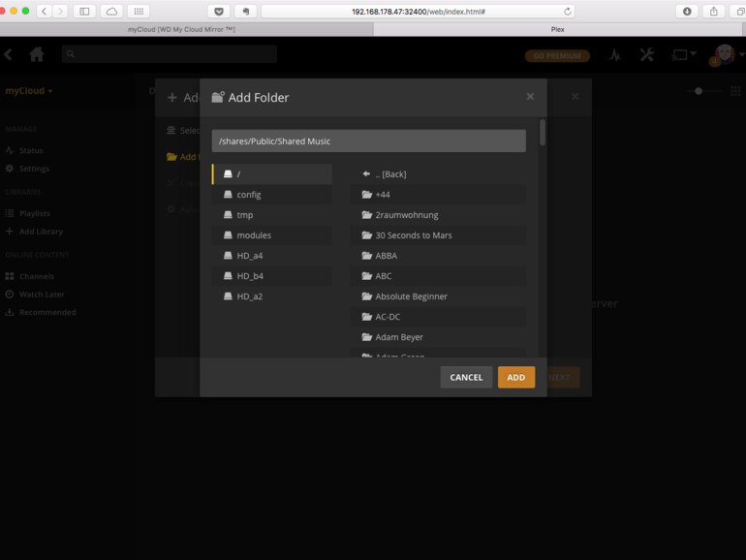Open Plex settings wrench icon
746x560 pixels.
coord(646,54)
